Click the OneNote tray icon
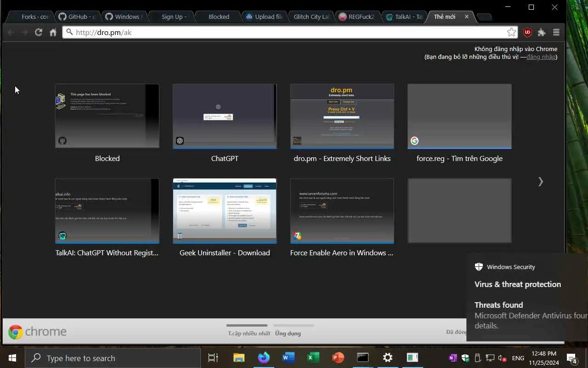This screenshot has height=368, width=588. coord(453,358)
